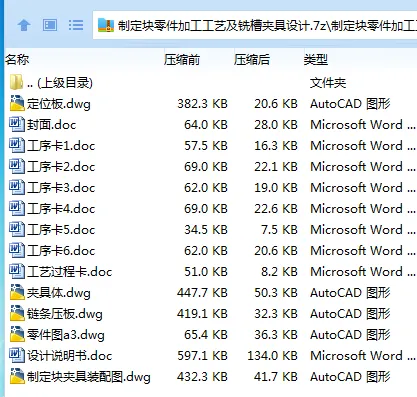417x397 pixels.
Task: Click the file name 工序卡1.doc
Action: click(61, 146)
